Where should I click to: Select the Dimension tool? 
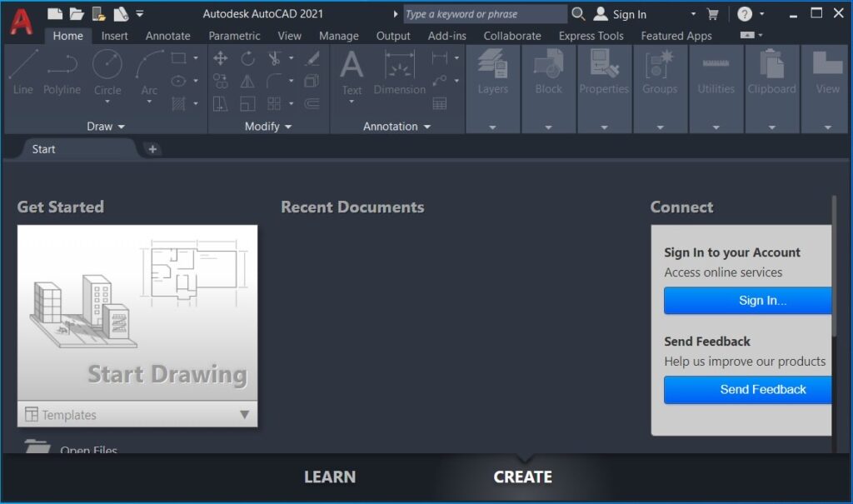point(400,72)
